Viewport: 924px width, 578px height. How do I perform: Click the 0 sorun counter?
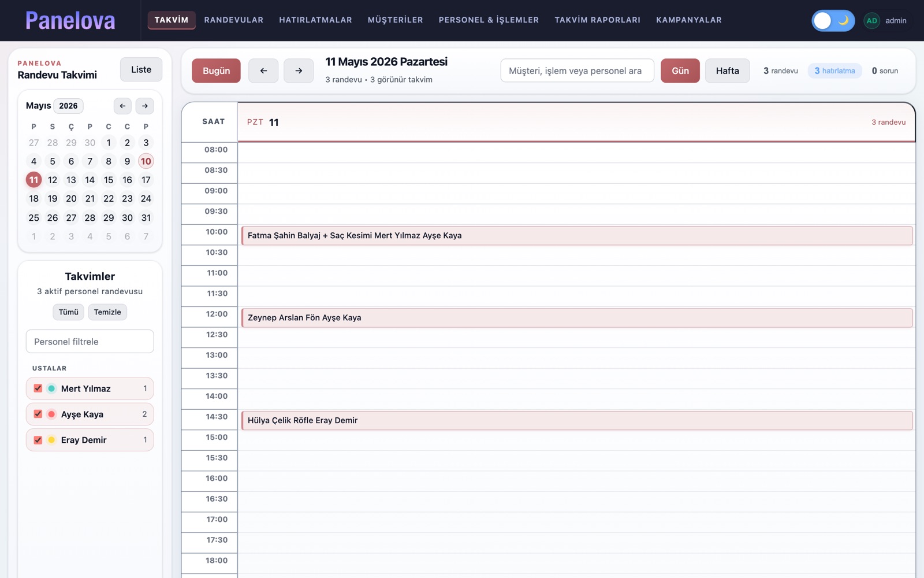pos(885,71)
